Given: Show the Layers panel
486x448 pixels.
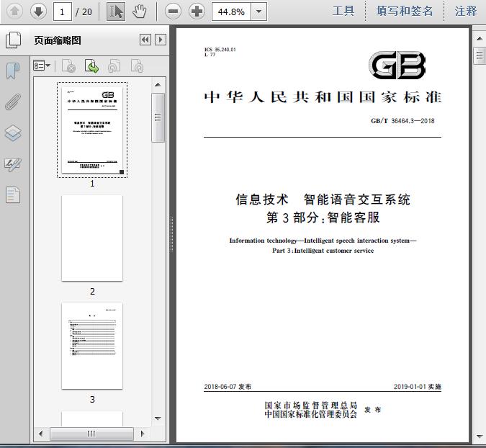Looking at the screenshot, I should coord(13,133).
